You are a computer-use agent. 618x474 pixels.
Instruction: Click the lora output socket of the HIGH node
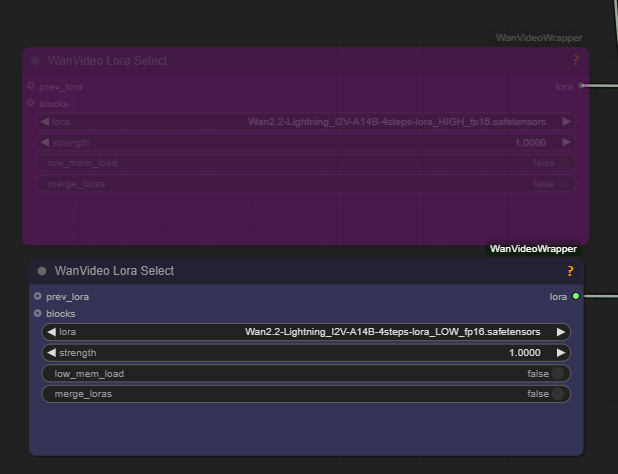pos(582,86)
